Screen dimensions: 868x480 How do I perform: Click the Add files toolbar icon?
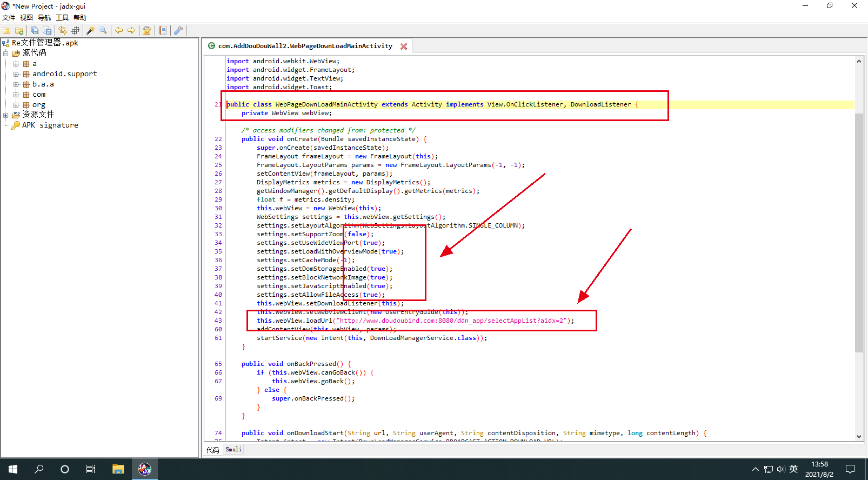19,31
